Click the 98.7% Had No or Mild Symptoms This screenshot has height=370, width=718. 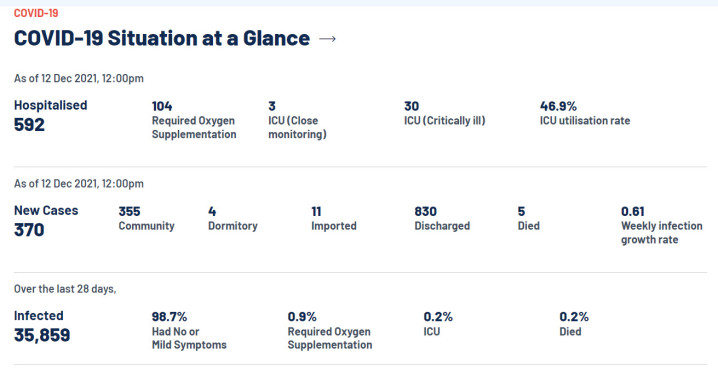pos(189,331)
